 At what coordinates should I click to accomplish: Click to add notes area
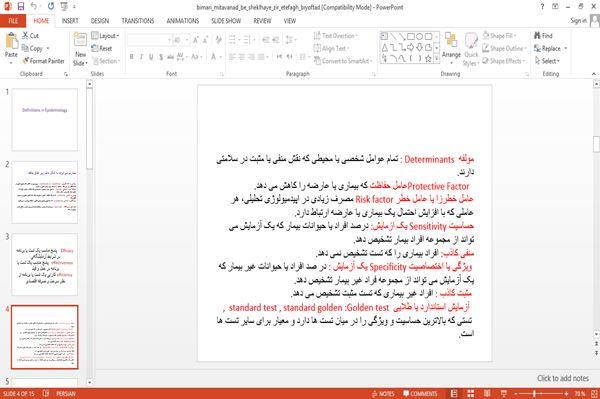(562, 378)
